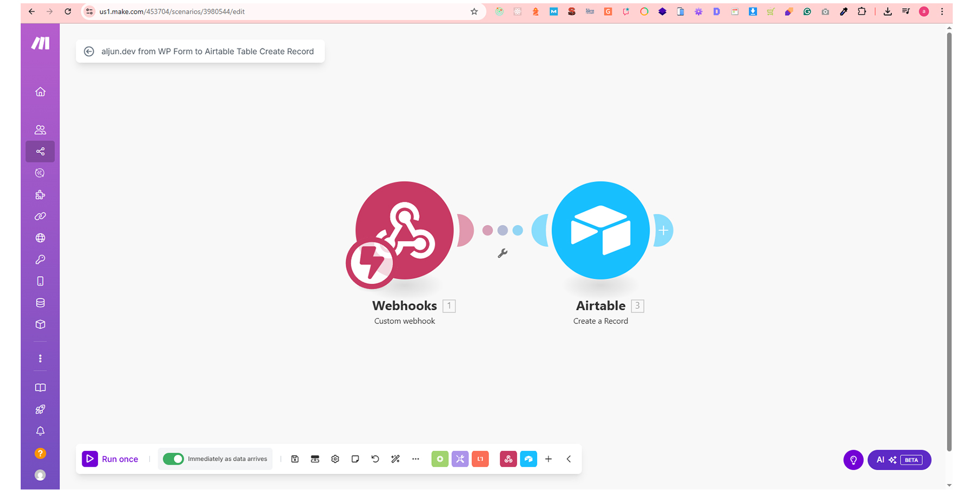Open the Webhooks custom webhook module
Image resolution: width=980 pixels, height=490 pixels.
(405, 230)
